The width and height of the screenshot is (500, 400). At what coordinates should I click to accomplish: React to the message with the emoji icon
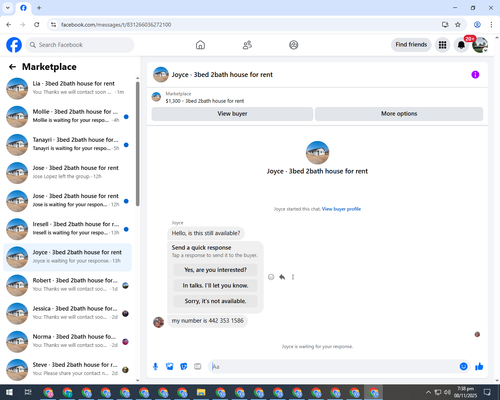coord(271,277)
